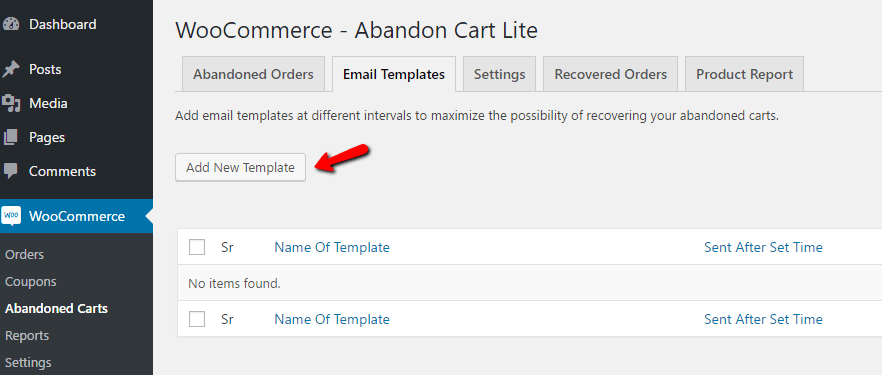Click footer Name Of Template column link
The image size is (882, 375).
tap(332, 320)
